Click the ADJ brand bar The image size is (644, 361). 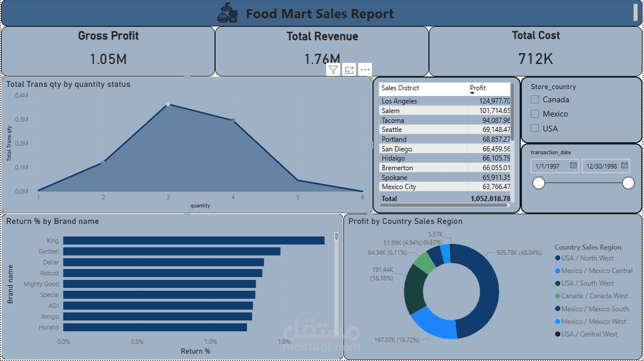pyautogui.click(x=158, y=306)
